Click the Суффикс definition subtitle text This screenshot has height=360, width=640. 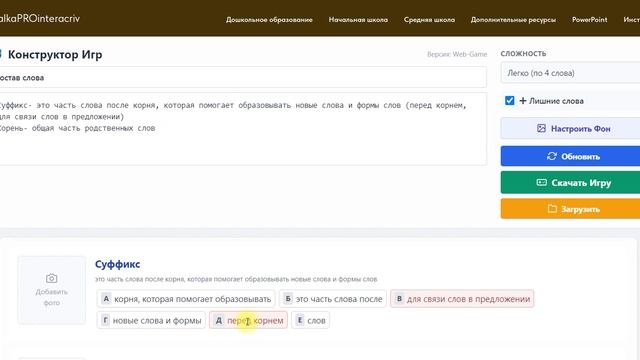236,279
